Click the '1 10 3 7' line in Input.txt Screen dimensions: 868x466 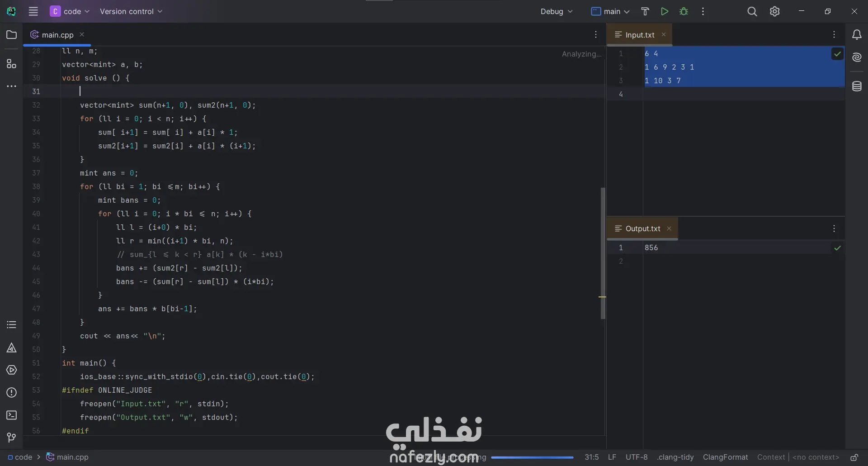(x=662, y=81)
